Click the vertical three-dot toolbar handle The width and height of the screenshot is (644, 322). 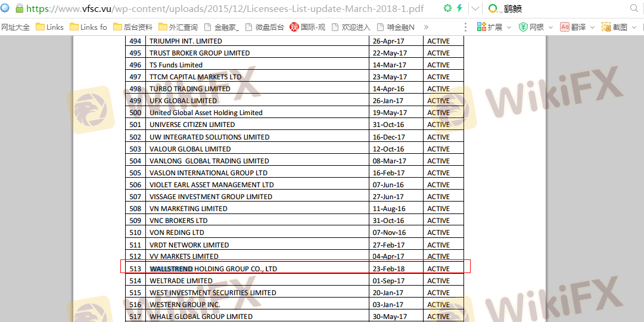coord(465,27)
